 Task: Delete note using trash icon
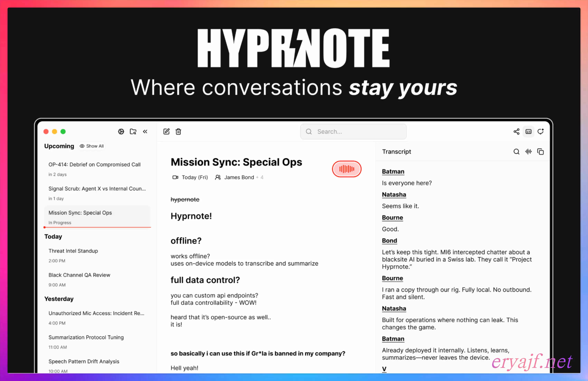click(178, 131)
